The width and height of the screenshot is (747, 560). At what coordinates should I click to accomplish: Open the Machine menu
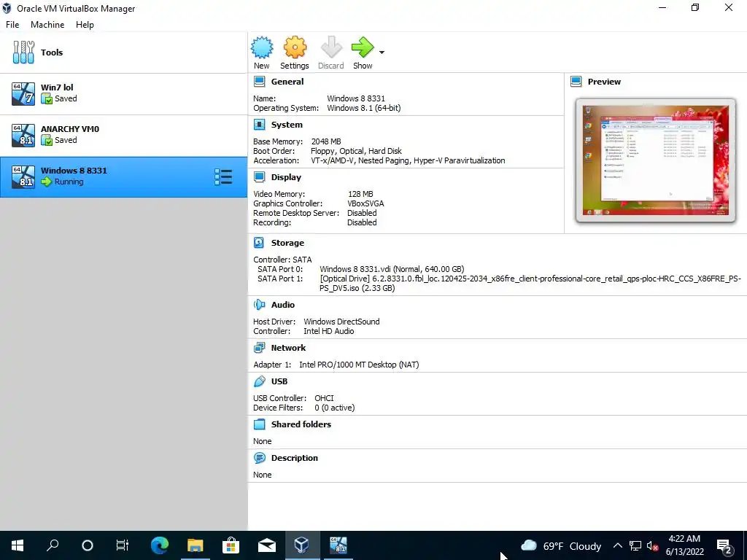click(x=47, y=25)
